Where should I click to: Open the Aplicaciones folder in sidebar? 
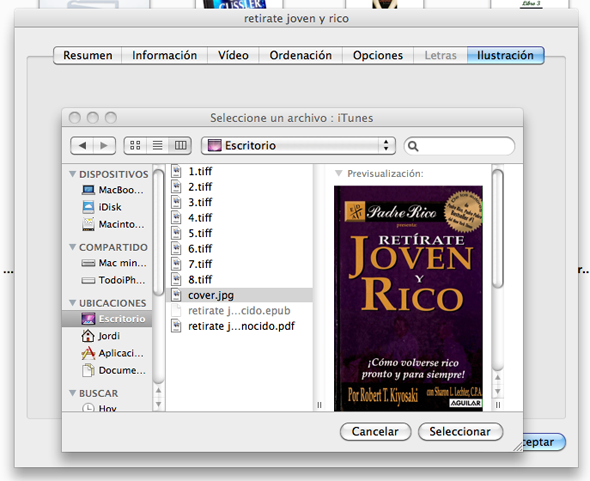pos(107,353)
